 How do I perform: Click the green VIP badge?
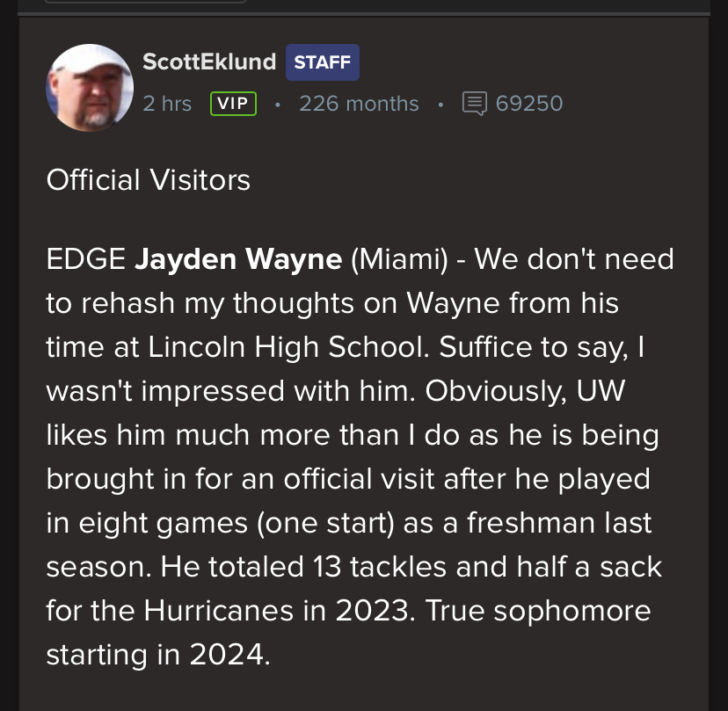point(233,104)
